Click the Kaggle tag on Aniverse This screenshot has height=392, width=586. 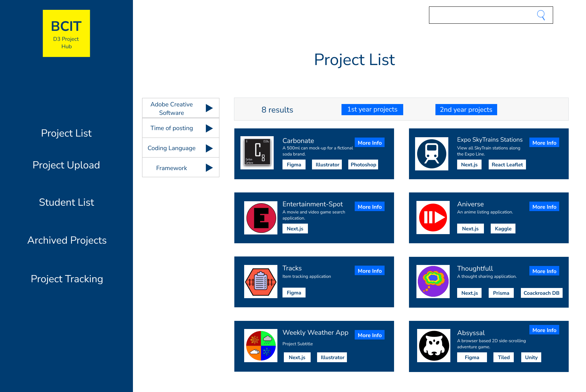click(x=503, y=228)
